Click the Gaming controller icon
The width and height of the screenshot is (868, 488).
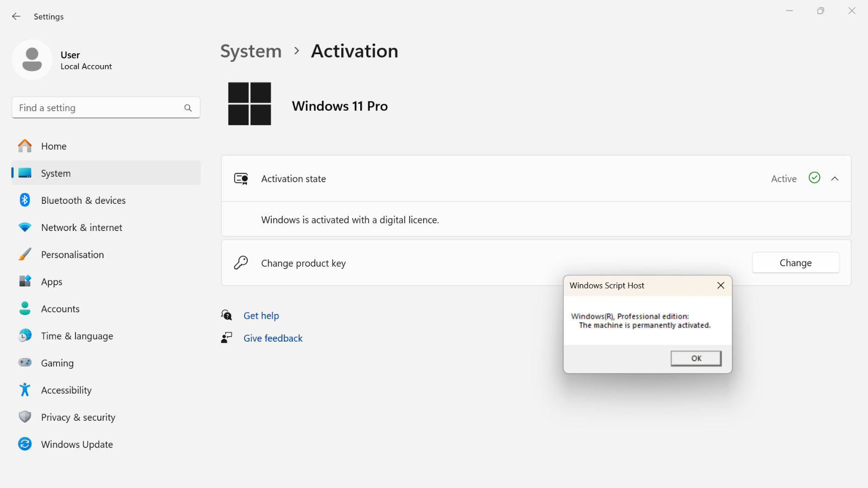pos(25,362)
